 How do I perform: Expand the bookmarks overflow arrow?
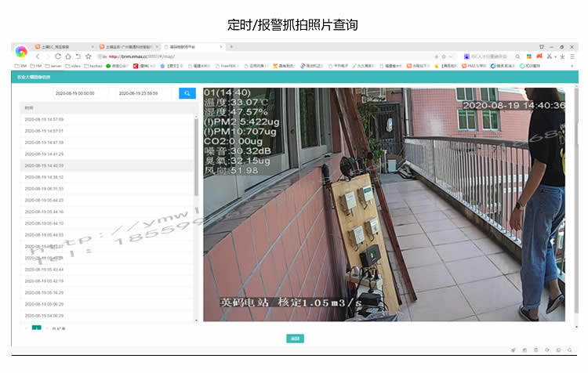572,66
